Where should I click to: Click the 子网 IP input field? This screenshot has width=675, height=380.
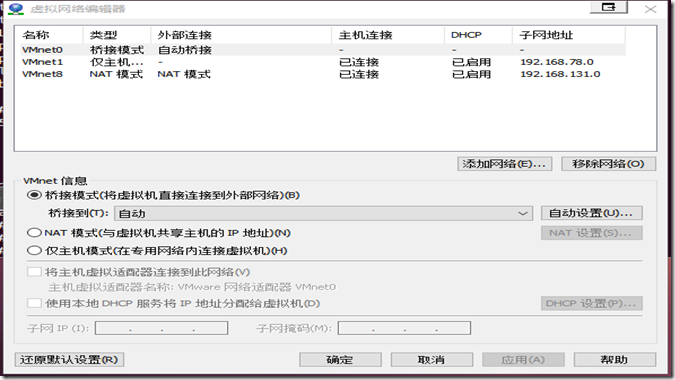click(161, 328)
